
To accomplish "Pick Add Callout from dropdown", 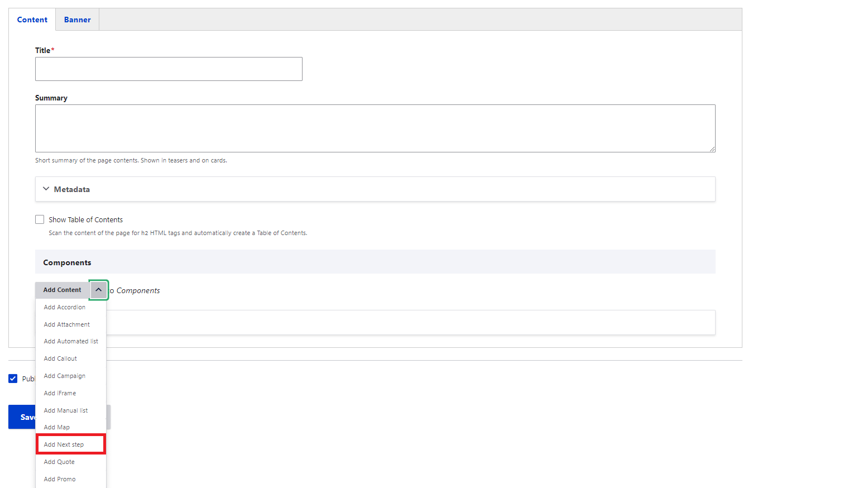I will click(x=60, y=358).
